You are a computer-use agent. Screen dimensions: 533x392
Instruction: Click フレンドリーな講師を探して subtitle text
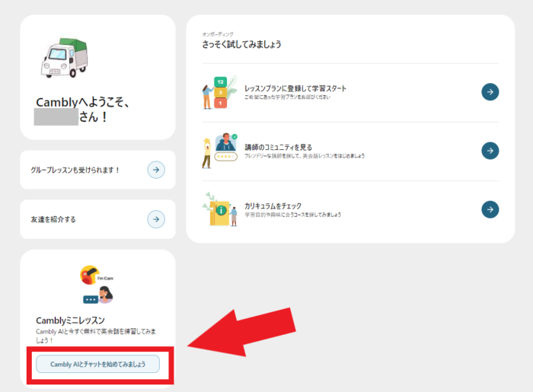305,156
